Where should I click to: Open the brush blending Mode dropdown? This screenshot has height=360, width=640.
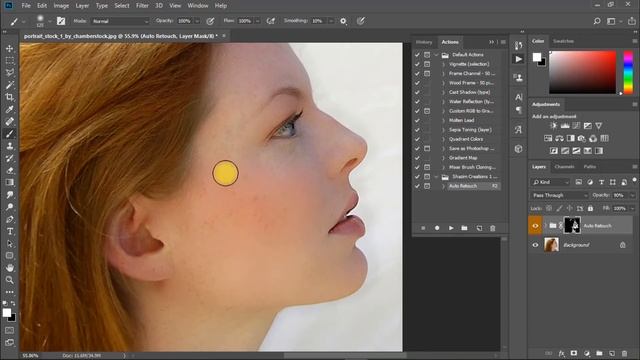tap(120, 21)
